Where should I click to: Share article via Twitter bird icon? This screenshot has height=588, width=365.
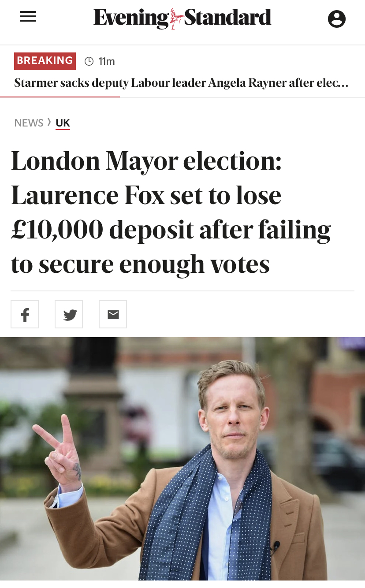point(69,314)
